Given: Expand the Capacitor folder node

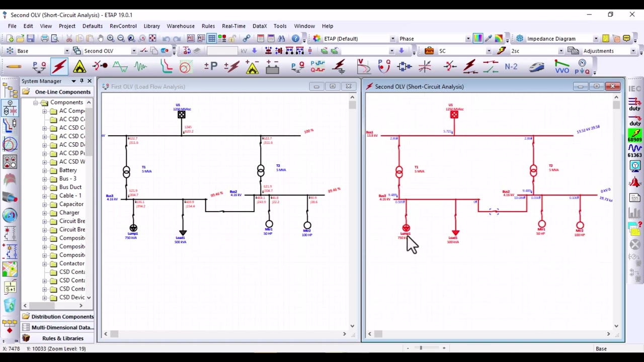Looking at the screenshot, I should coord(45,204).
